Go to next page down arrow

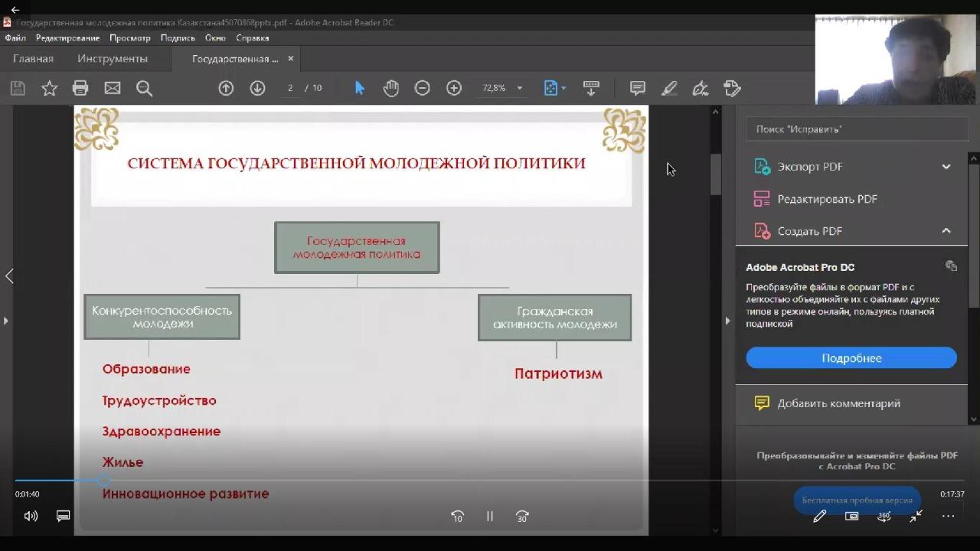point(257,88)
